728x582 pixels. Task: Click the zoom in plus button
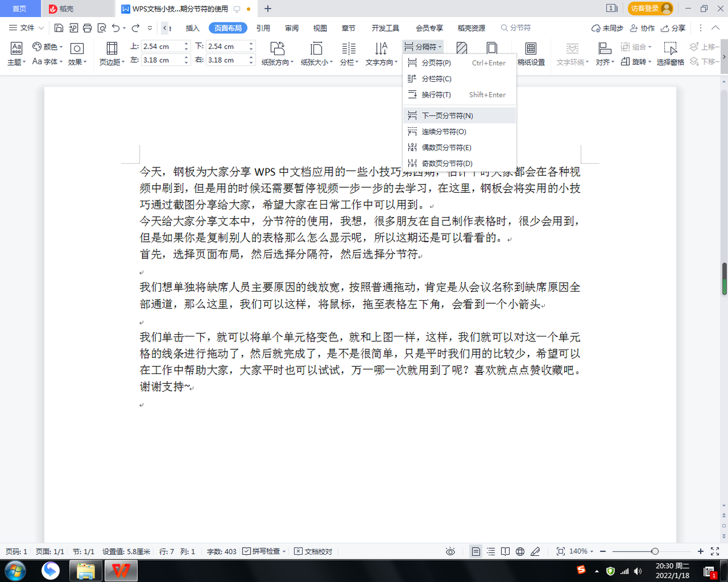[701, 551]
